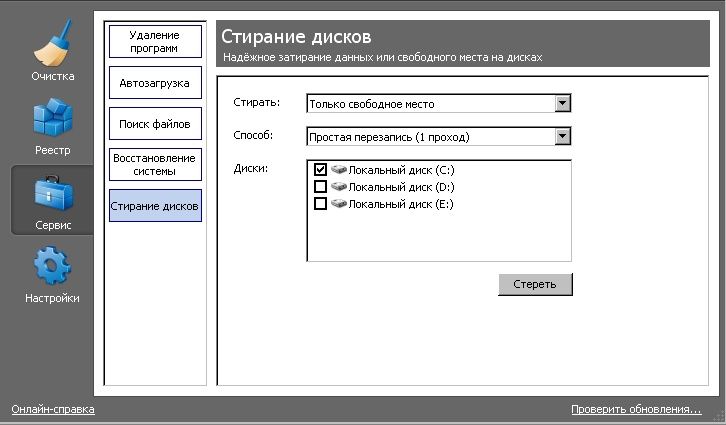This screenshot has height=425, width=726.
Task: Click the drive icon for Локальный диск (C:)
Action: [338, 170]
